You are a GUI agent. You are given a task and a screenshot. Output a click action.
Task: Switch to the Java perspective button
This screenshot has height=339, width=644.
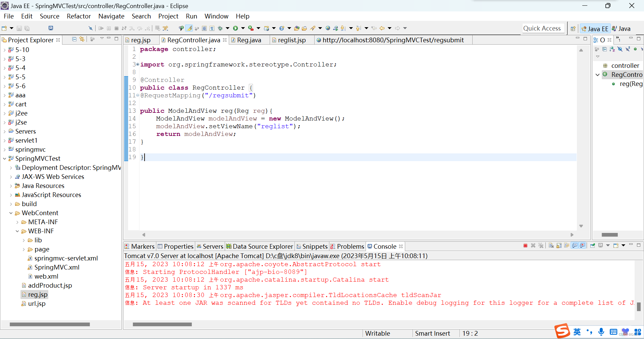point(621,29)
